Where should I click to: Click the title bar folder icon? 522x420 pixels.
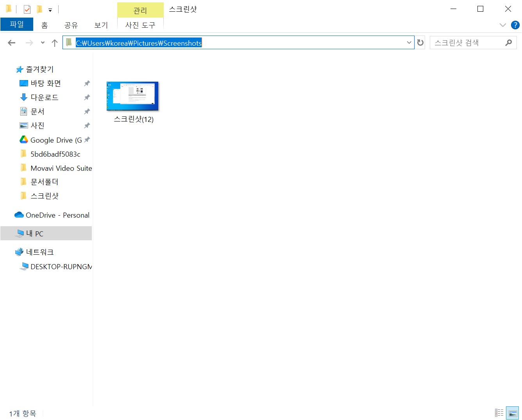(8, 9)
